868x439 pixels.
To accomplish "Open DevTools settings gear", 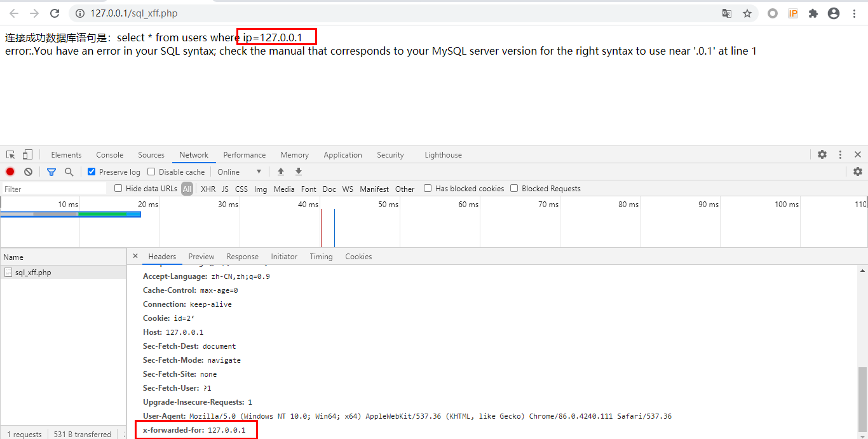I will coord(822,154).
